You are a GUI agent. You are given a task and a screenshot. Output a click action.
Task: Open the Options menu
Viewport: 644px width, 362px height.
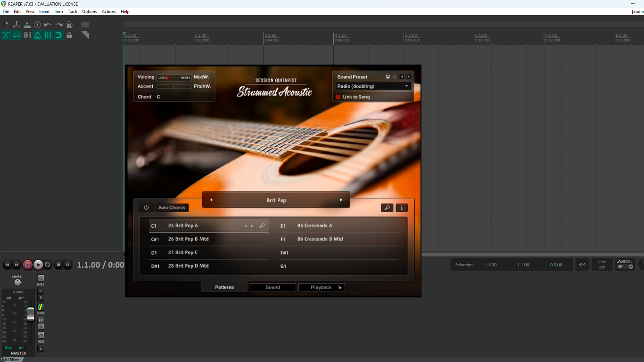pyautogui.click(x=90, y=11)
